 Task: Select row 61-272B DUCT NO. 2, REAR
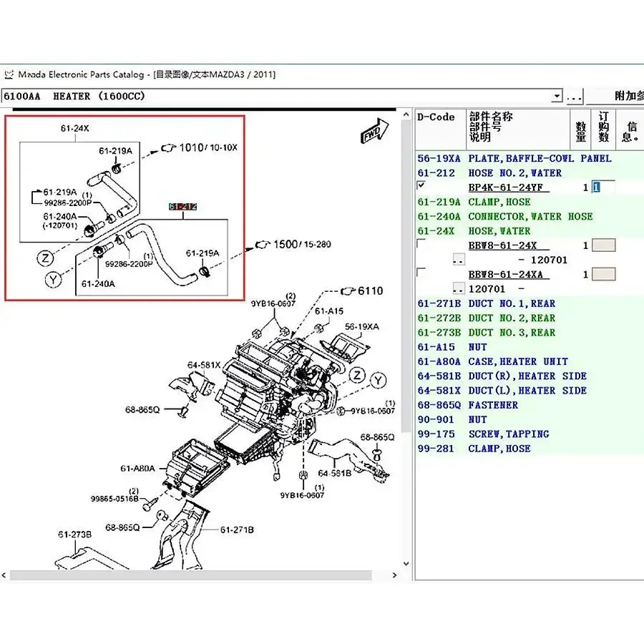pyautogui.click(x=530, y=318)
